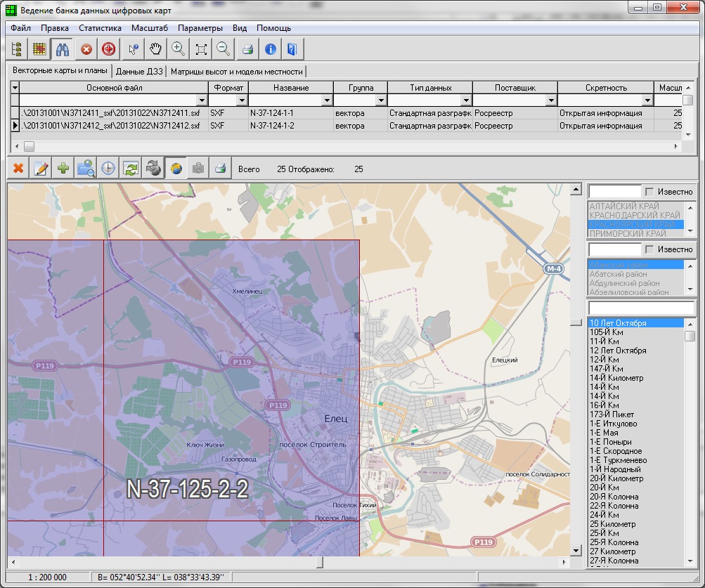705x588 pixels.
Task: Open the Формат column filter dropdown
Action: tap(242, 100)
